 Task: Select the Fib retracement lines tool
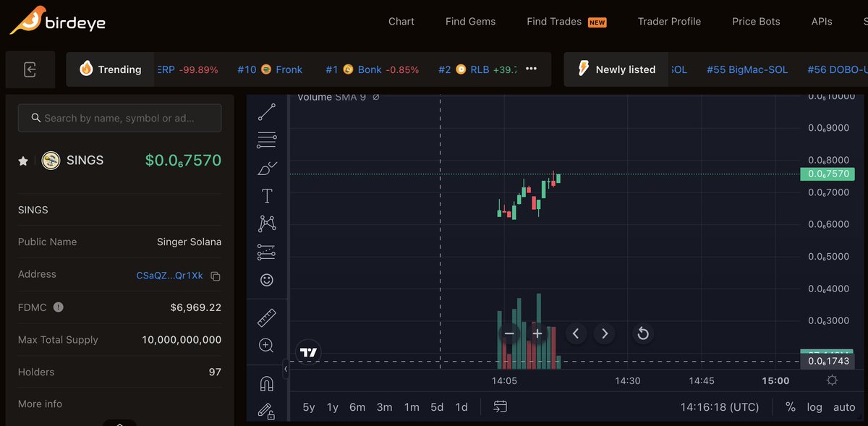(x=267, y=140)
